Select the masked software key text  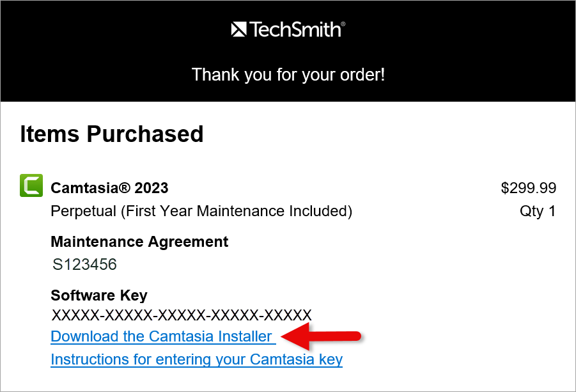point(181,315)
